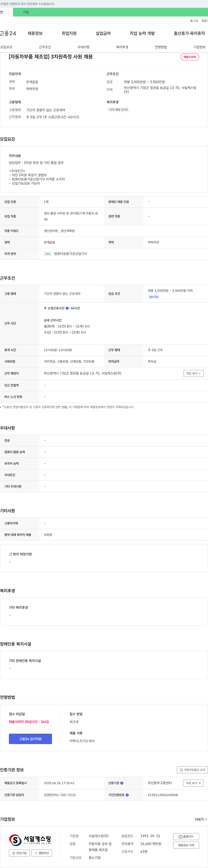Switch to the 기업 tab

click(26, 12)
